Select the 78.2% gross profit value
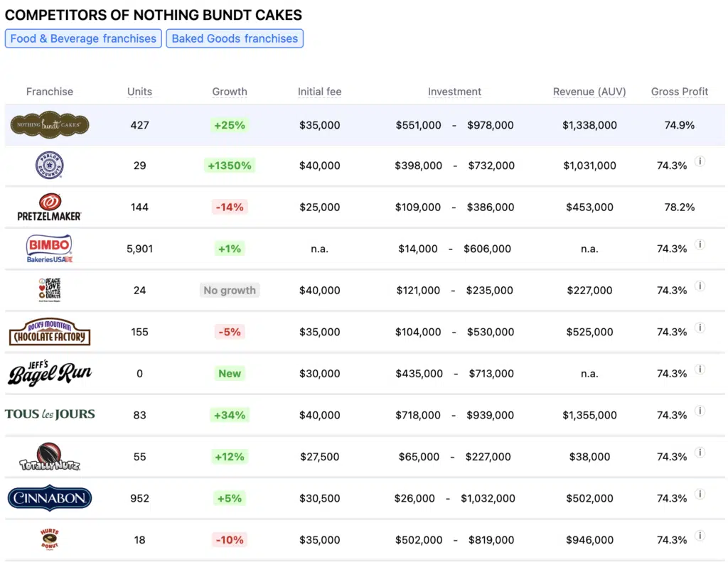 point(679,207)
